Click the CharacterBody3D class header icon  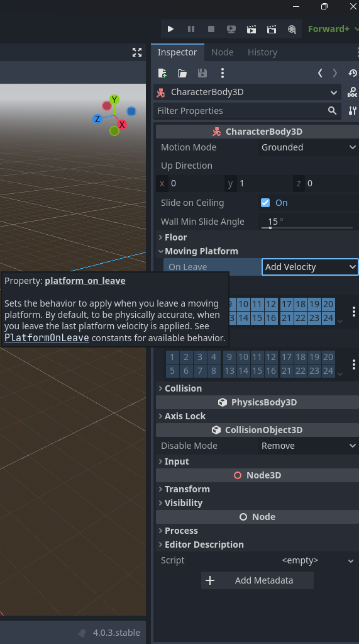pyautogui.click(x=217, y=132)
